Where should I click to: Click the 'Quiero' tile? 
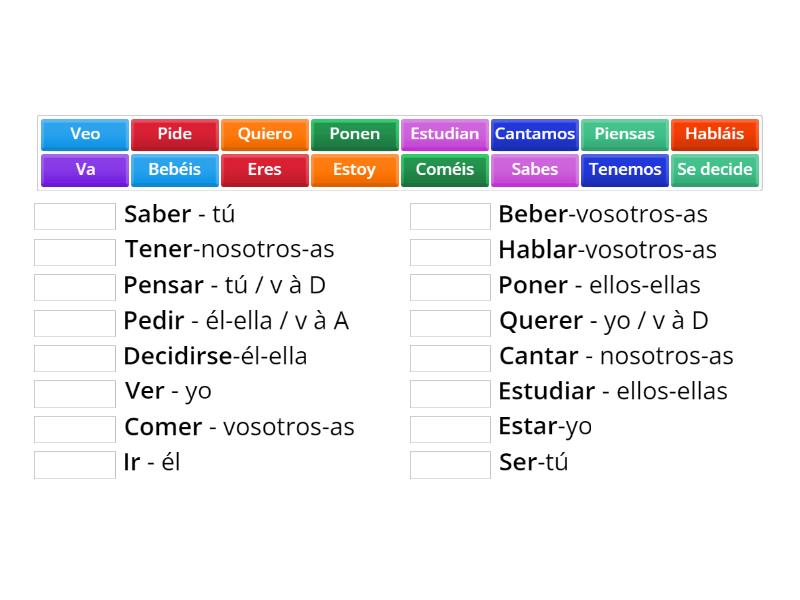tap(264, 134)
